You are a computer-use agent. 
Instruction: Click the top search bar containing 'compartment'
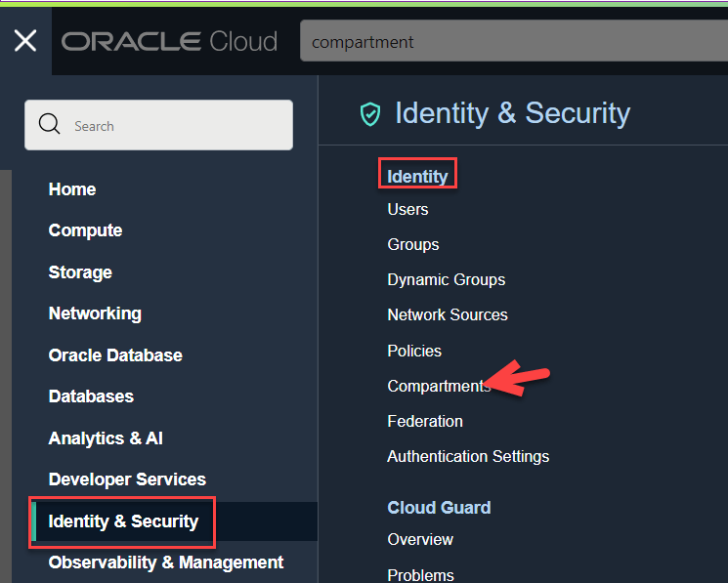(x=514, y=41)
